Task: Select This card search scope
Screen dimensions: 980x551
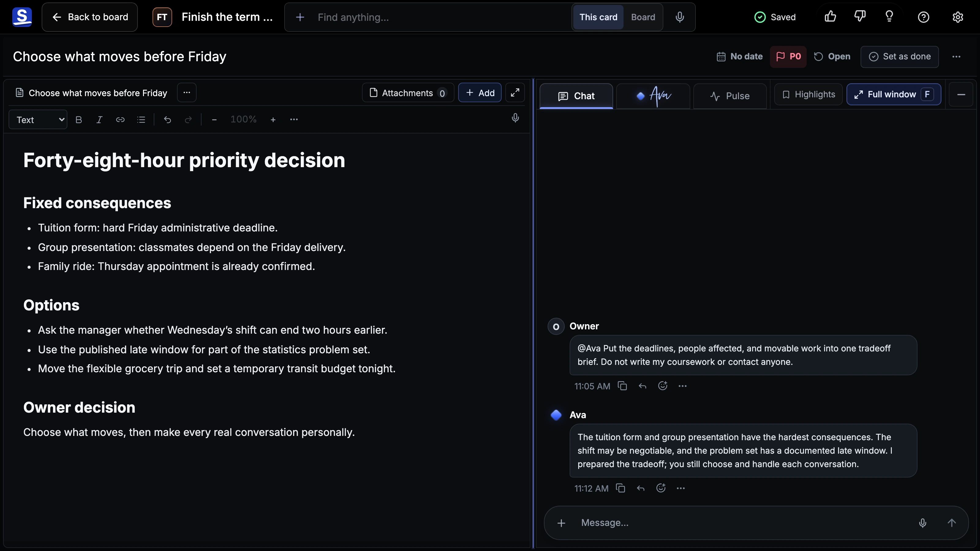Action: tap(598, 17)
